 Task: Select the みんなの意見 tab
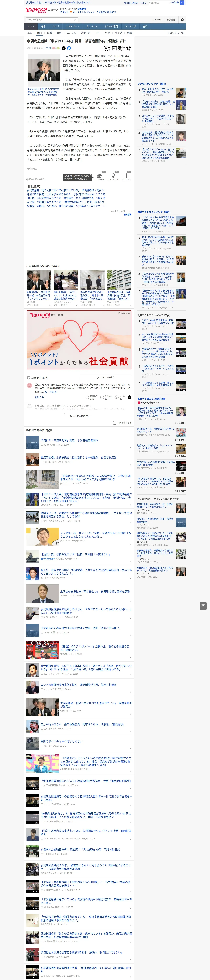coord(111,27)
